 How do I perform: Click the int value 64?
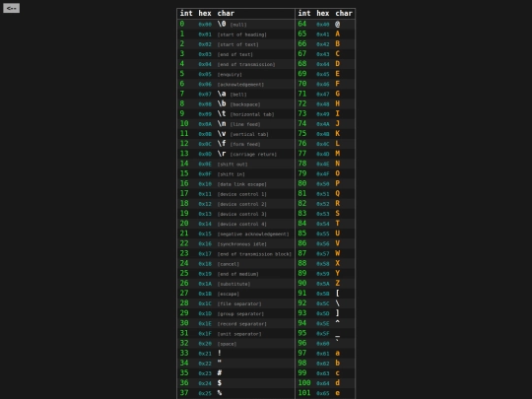302,24
